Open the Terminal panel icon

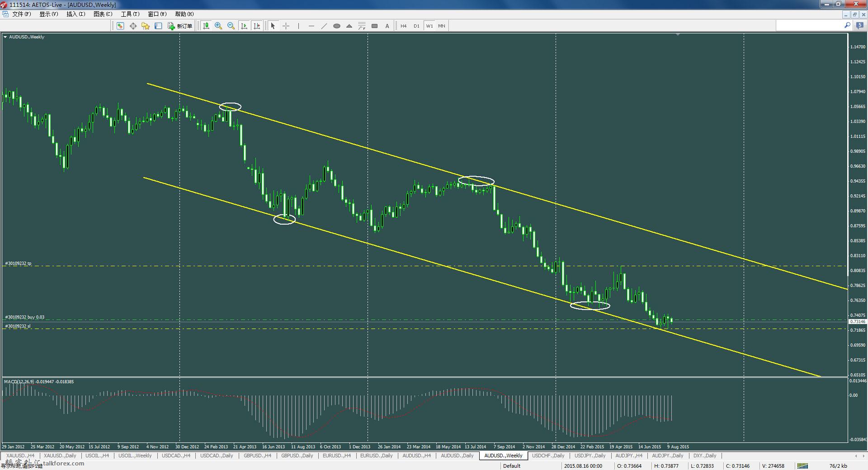(x=158, y=26)
